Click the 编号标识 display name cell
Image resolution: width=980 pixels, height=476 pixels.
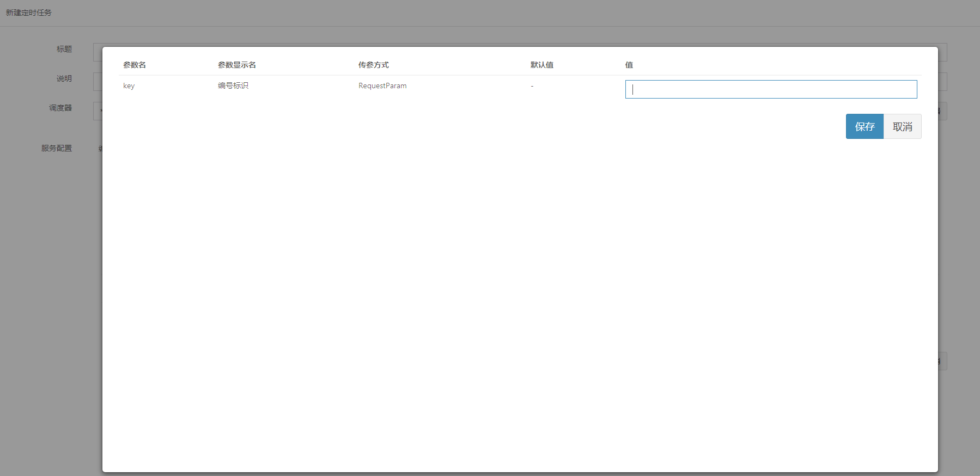tap(233, 86)
